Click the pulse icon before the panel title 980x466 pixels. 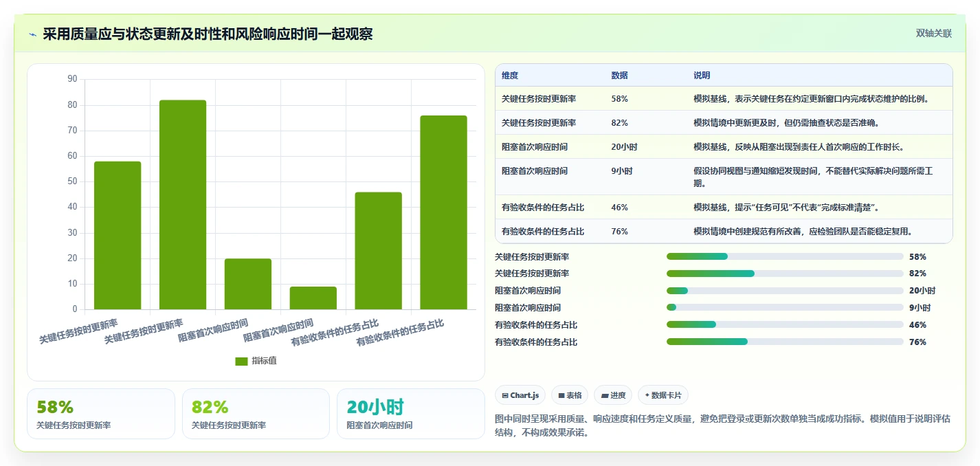coord(33,34)
